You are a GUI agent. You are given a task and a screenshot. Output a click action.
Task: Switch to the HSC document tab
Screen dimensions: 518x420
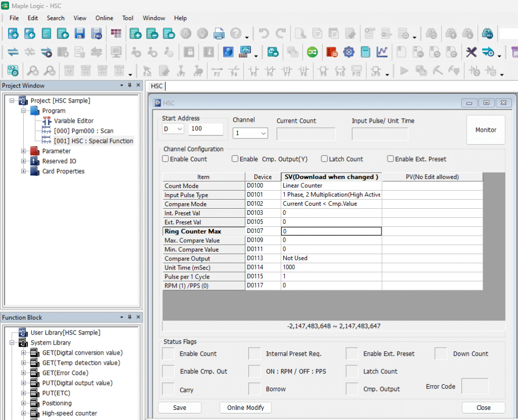coord(157,86)
